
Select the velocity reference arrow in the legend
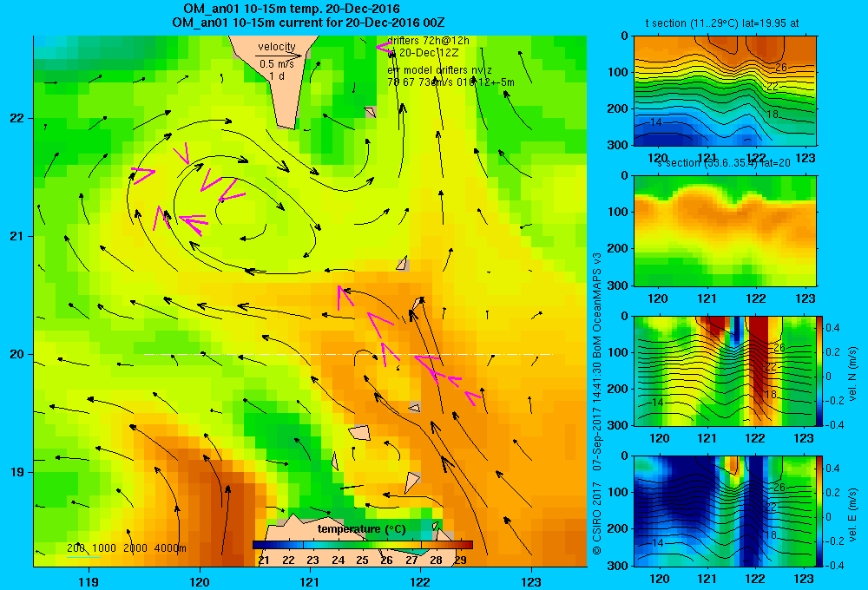point(279,56)
